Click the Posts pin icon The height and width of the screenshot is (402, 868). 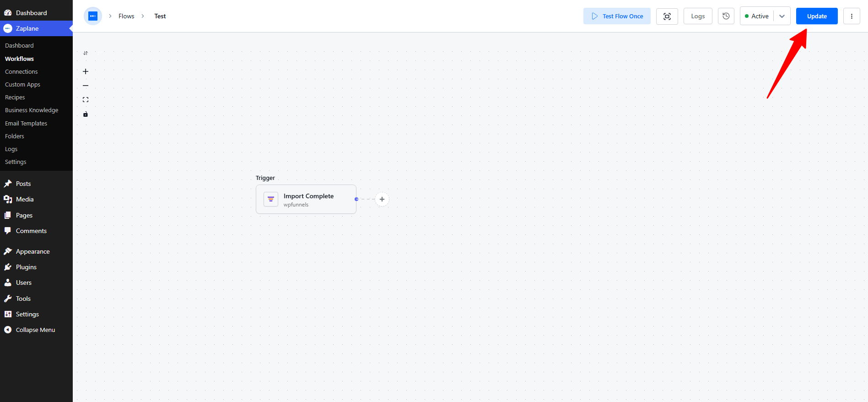pyautogui.click(x=8, y=184)
